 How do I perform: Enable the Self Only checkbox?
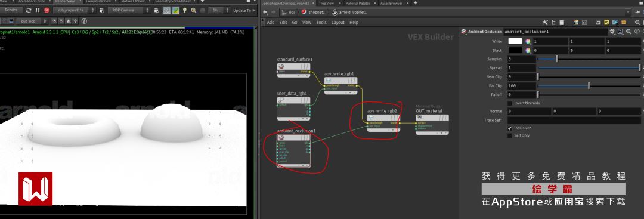(510, 135)
